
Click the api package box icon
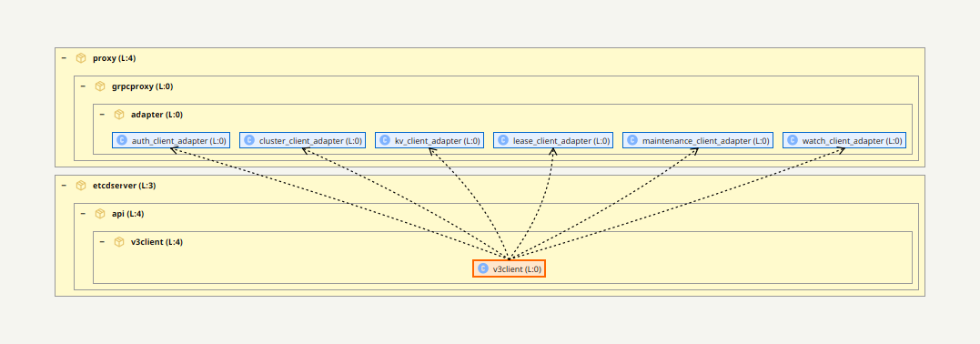[100, 214]
